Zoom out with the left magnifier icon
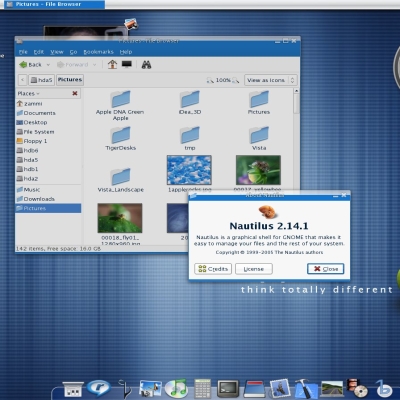The image size is (400, 400). (210, 80)
